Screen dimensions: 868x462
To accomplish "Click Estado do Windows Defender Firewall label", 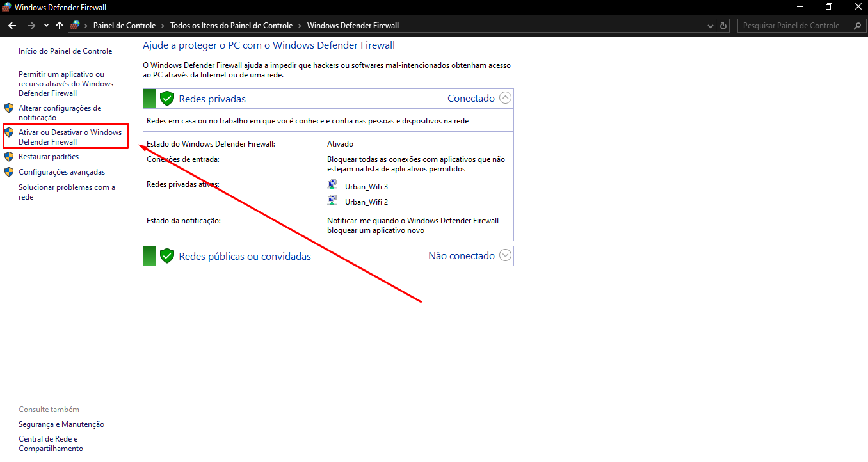I will [x=211, y=144].
